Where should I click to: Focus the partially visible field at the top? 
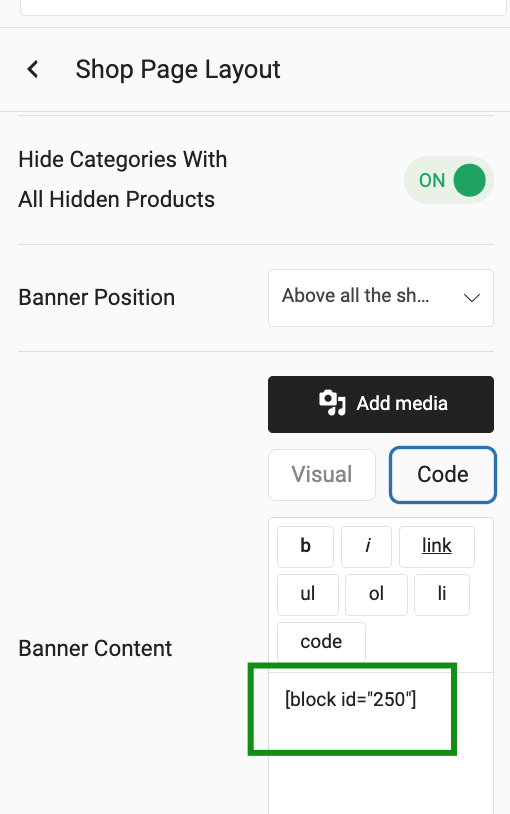pos(263,7)
